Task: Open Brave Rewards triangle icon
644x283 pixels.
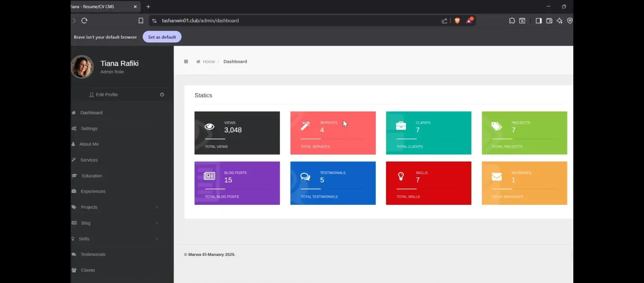Action: pyautogui.click(x=469, y=20)
